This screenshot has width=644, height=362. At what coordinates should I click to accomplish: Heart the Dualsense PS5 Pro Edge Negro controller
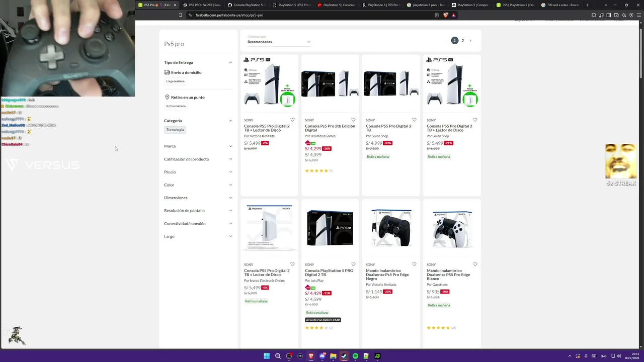point(414,264)
